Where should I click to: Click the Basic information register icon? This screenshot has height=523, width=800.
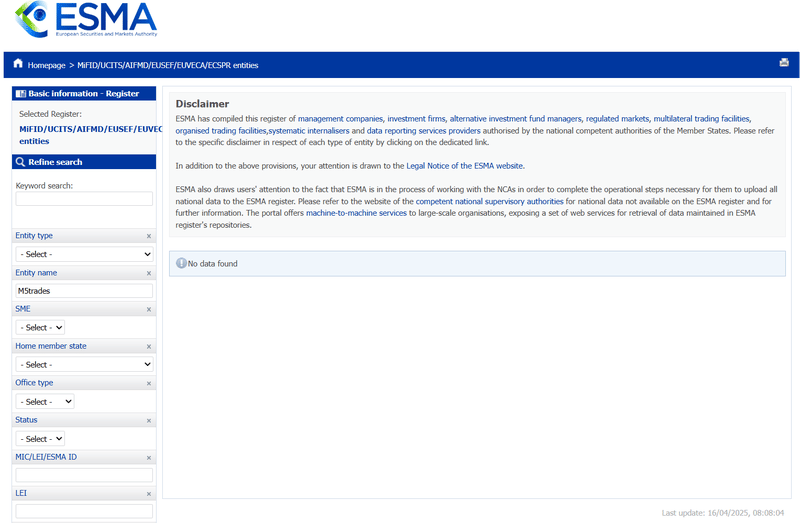coord(21,93)
